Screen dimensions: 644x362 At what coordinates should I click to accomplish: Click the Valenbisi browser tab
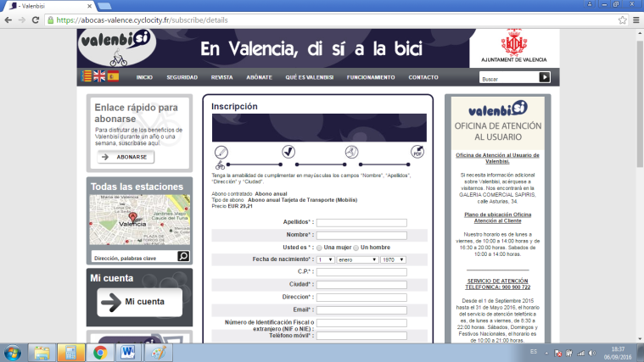49,6
